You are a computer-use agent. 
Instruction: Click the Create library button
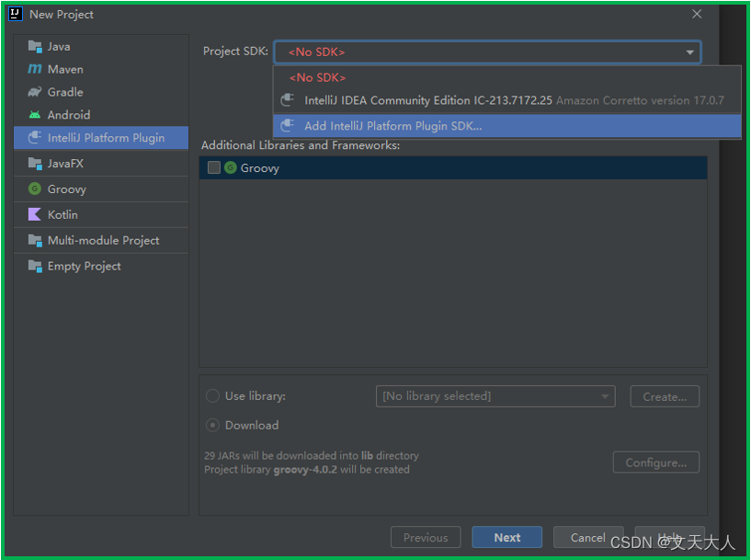[664, 395]
